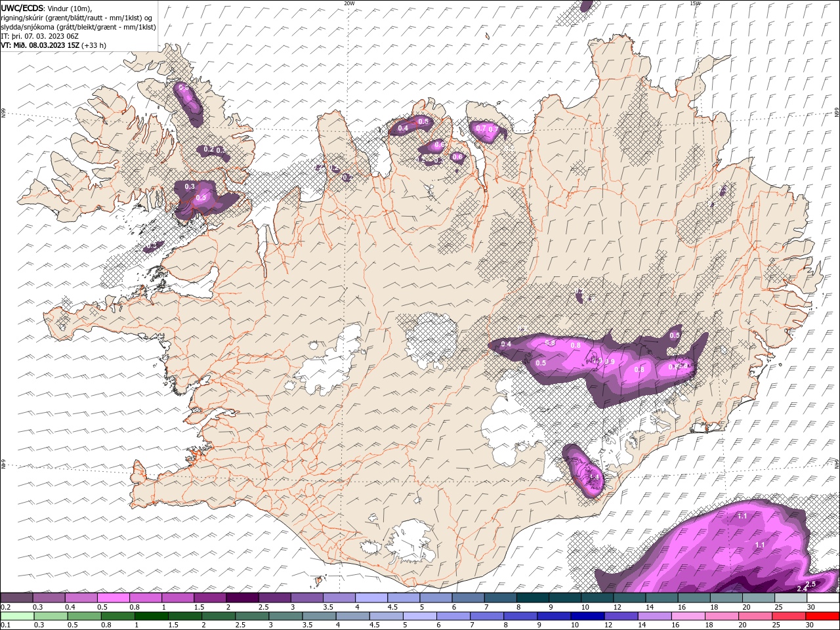Click the '2.5' precipitation value on the map
This screenshot has width=840, height=630.
coord(810,584)
